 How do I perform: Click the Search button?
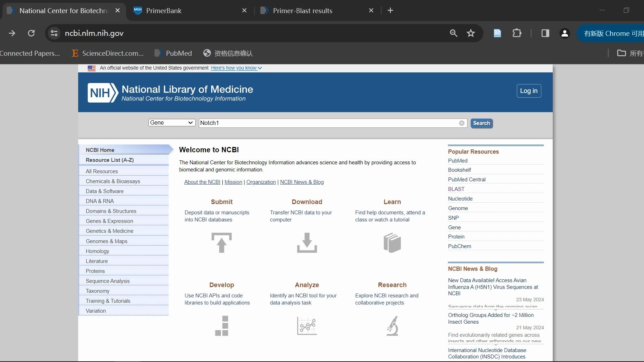[482, 123]
